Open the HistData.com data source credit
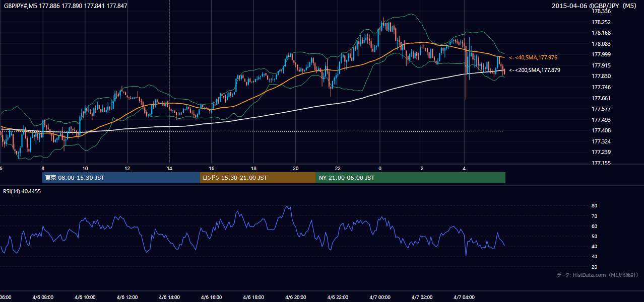This screenshot has height=302, width=644. tap(598, 275)
